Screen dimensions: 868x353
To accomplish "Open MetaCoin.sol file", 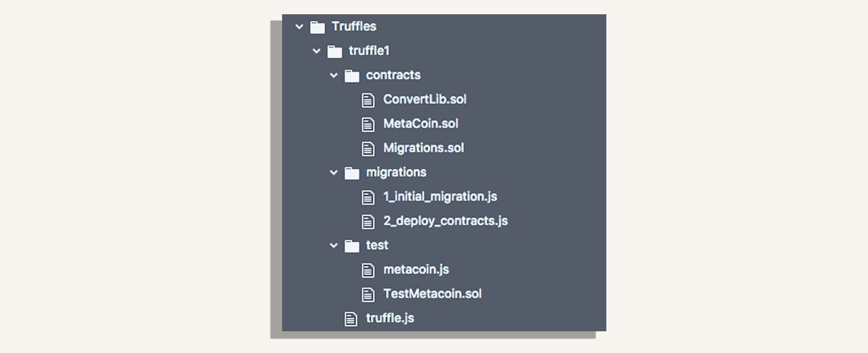I will [x=420, y=123].
